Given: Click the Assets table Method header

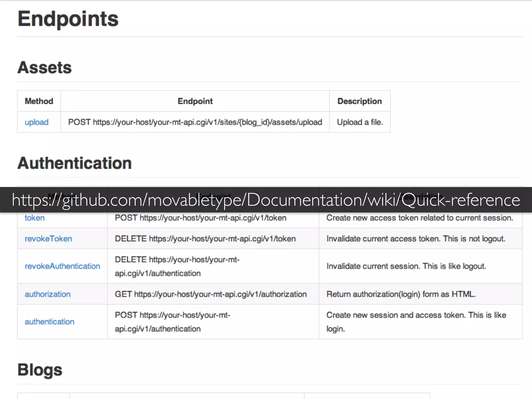Looking at the screenshot, I should click(x=39, y=101).
